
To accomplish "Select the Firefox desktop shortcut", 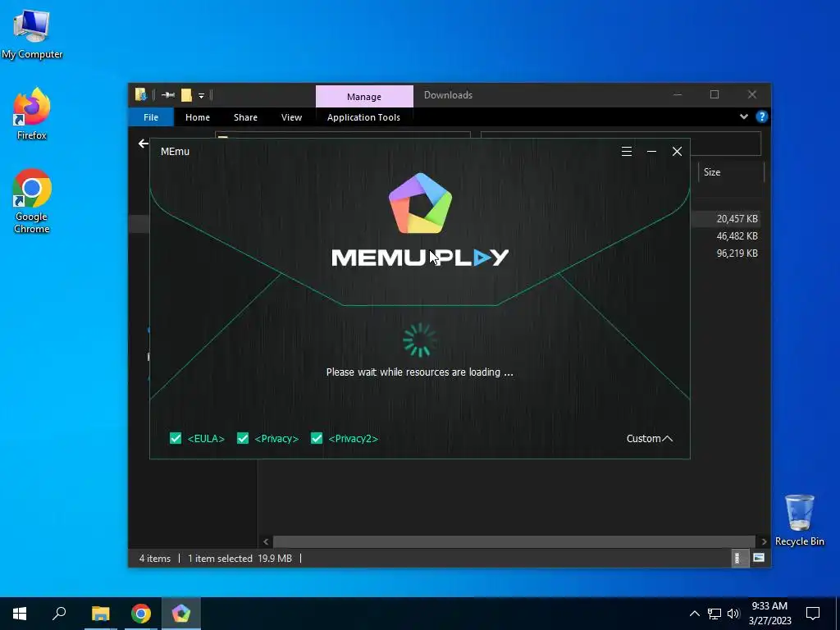I will click(x=32, y=114).
